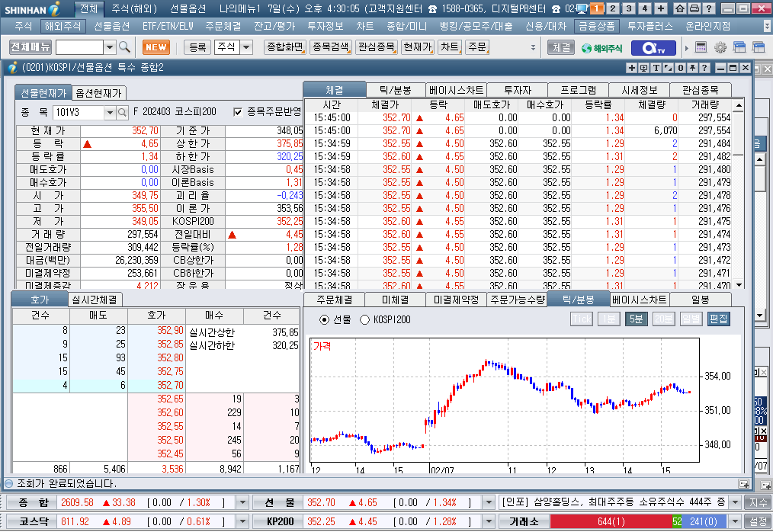This screenshot has width=773, height=532.
Task: Select the KOSPI200 radio button
Action: click(364, 320)
